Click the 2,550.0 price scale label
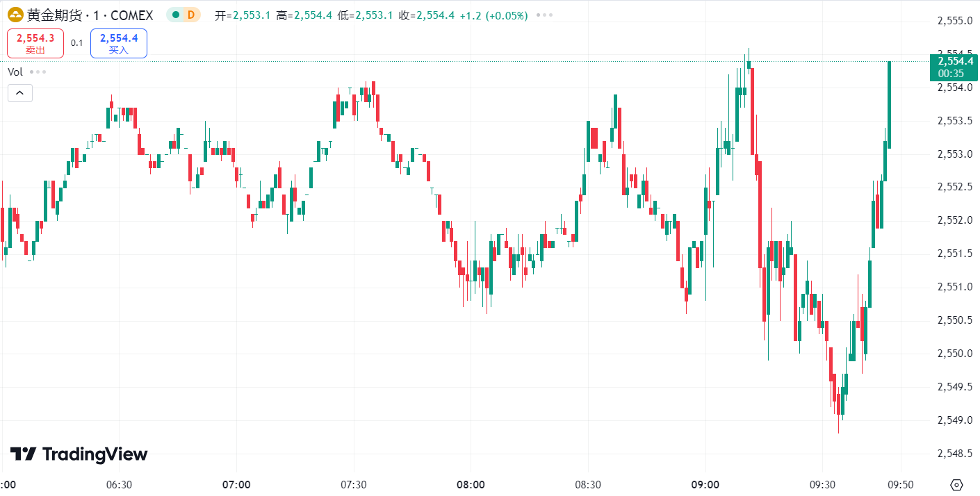Screen dimensions: 980x496 pos(954,354)
